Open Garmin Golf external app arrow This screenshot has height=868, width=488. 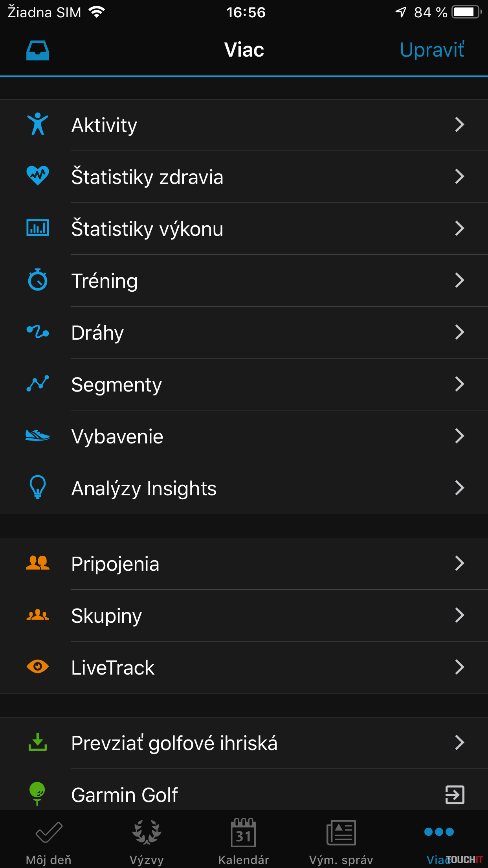[x=455, y=795]
